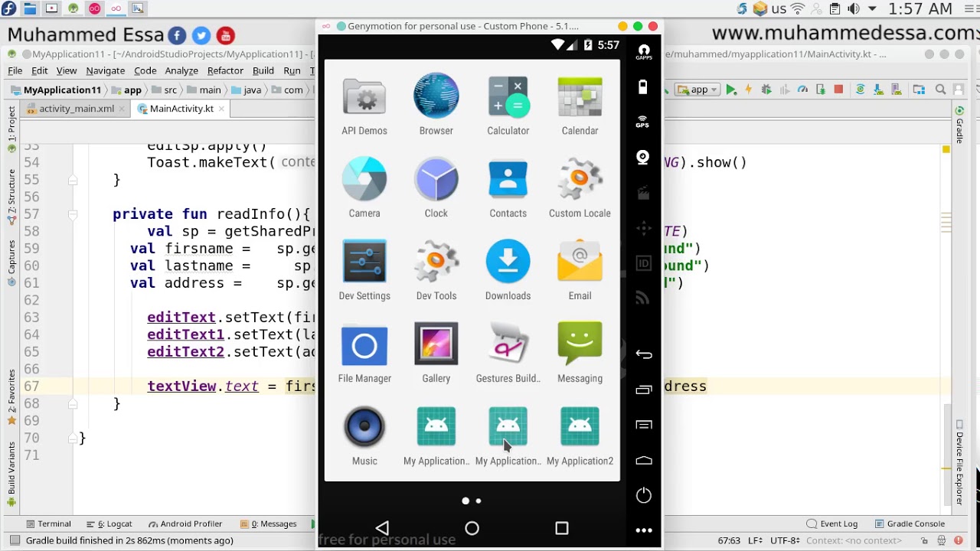Launch My Application2 app

pos(580,436)
